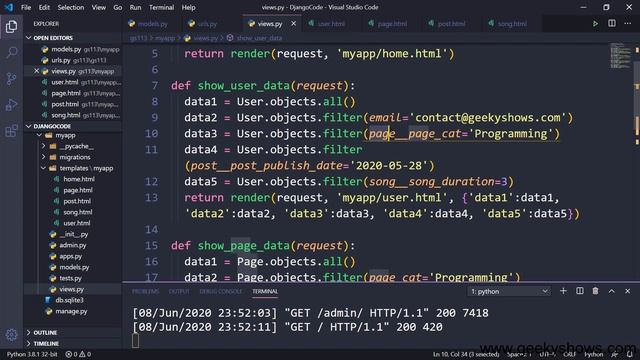The height and width of the screenshot is (360, 640).
Task: Open home.html in file tree
Action: click(x=79, y=179)
